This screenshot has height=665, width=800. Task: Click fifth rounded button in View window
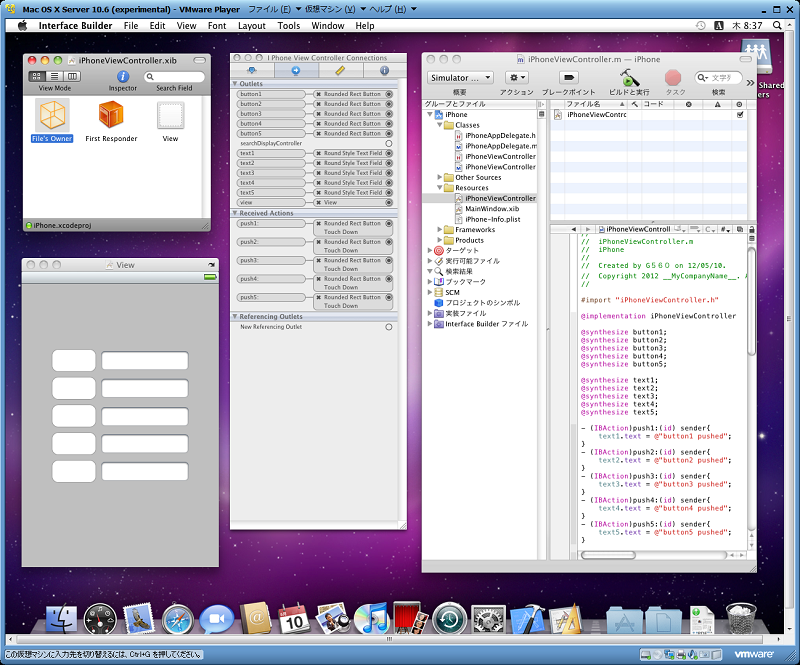73,472
